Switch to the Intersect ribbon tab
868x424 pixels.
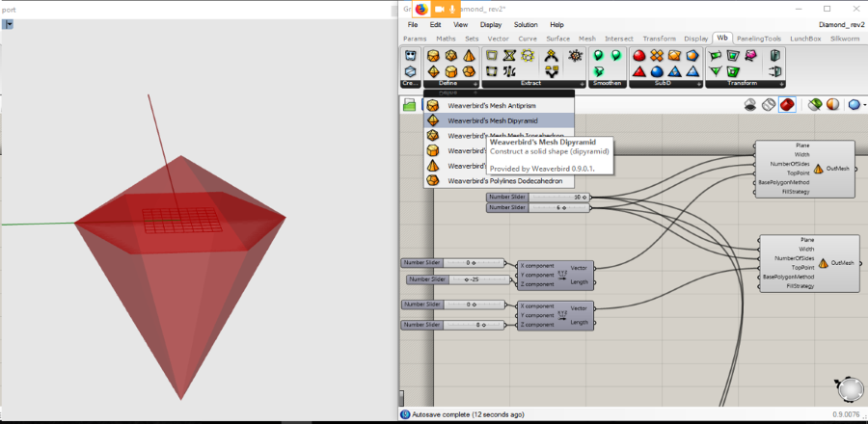tap(619, 39)
